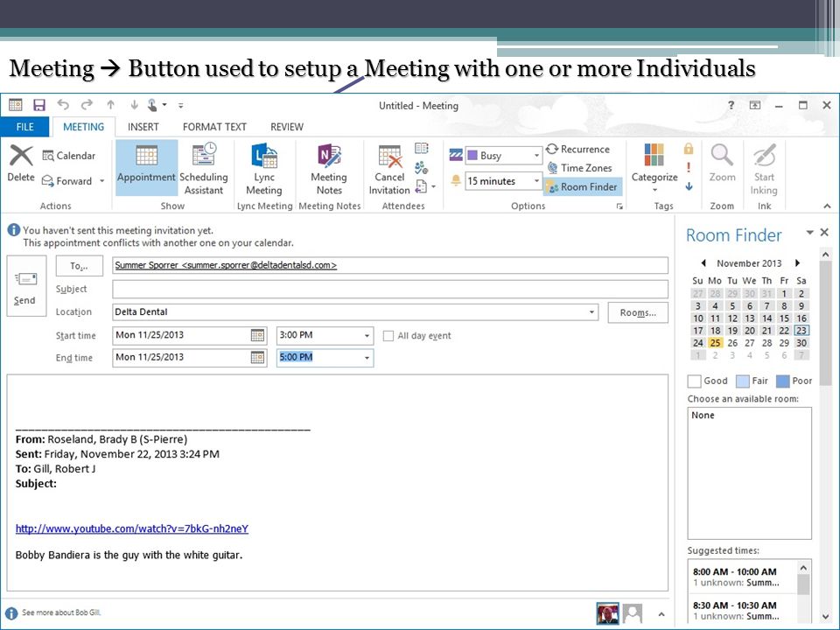Click the Recurrence option
Image resolution: width=840 pixels, height=630 pixels.
tap(577, 150)
